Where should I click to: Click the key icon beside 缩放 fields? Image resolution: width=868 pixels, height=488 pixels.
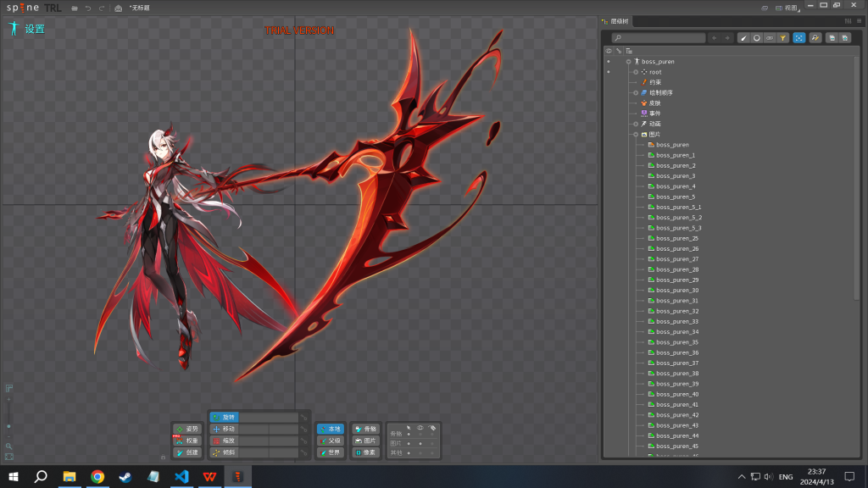point(304,441)
